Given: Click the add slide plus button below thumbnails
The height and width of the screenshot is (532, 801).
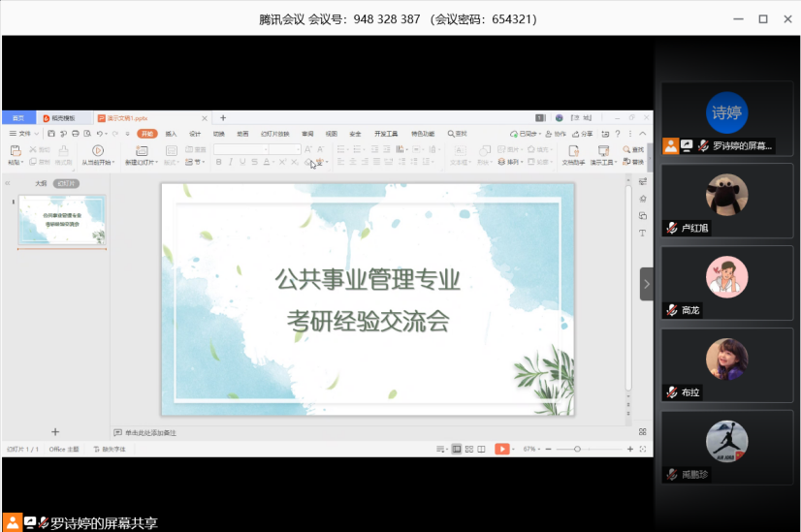Looking at the screenshot, I should (55, 431).
